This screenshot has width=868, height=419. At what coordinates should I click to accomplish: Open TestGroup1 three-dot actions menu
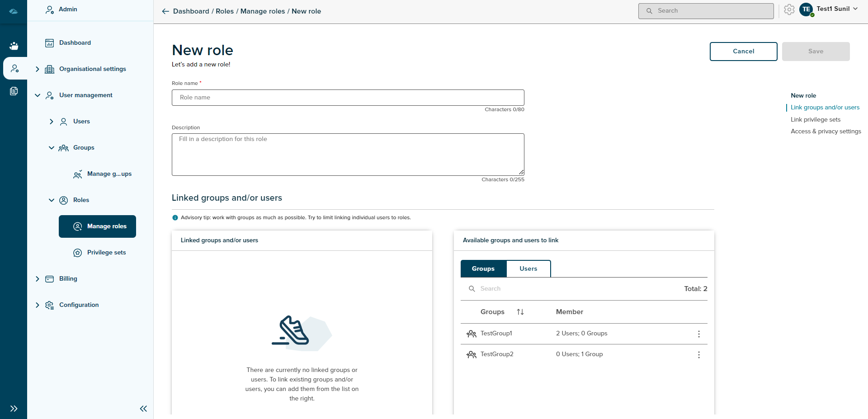coord(699,334)
